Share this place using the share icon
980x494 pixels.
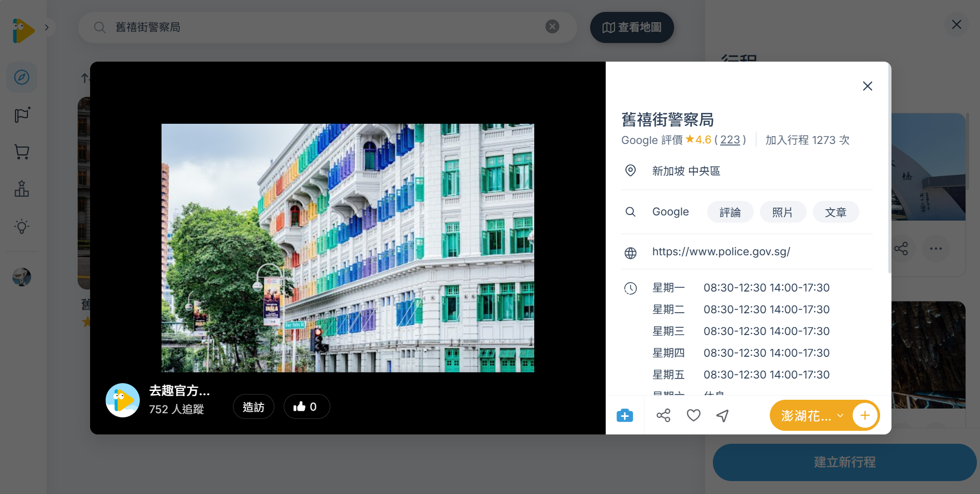663,415
